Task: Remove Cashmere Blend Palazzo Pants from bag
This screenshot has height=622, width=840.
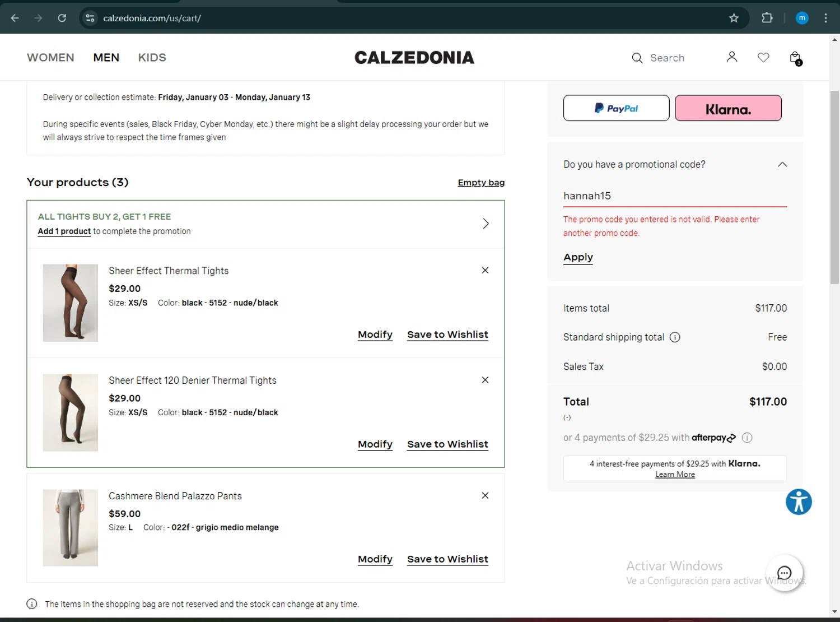Action: 485,495
